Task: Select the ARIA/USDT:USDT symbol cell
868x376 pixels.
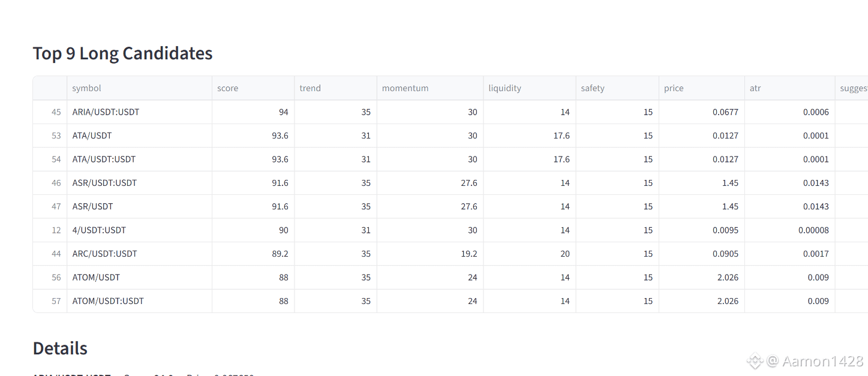Action: click(x=106, y=112)
